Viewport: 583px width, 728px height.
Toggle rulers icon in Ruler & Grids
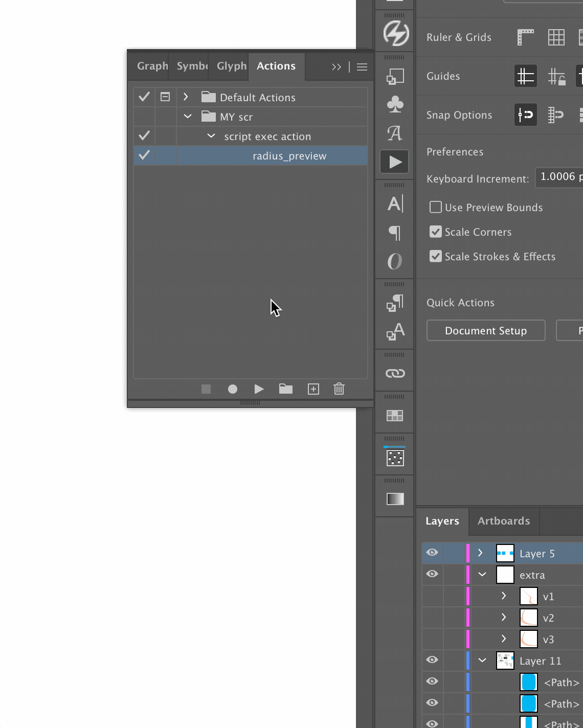pyautogui.click(x=525, y=37)
